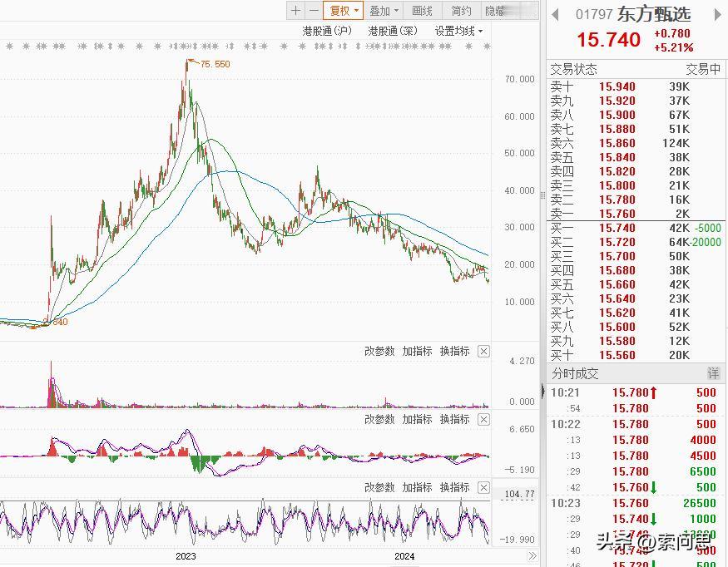728x567 pixels.
Task: Close the volume indicator panel
Action: click(x=483, y=351)
